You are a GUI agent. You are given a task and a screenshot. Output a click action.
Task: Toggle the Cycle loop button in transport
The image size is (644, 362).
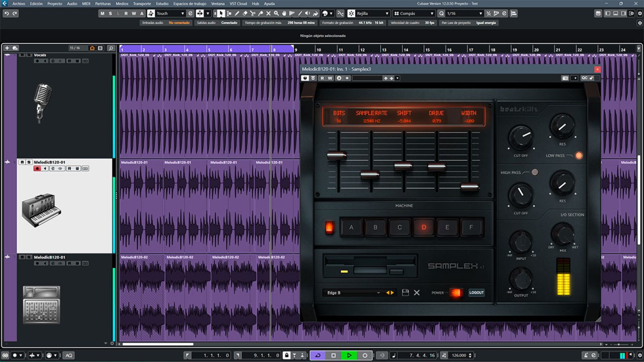tap(318, 355)
